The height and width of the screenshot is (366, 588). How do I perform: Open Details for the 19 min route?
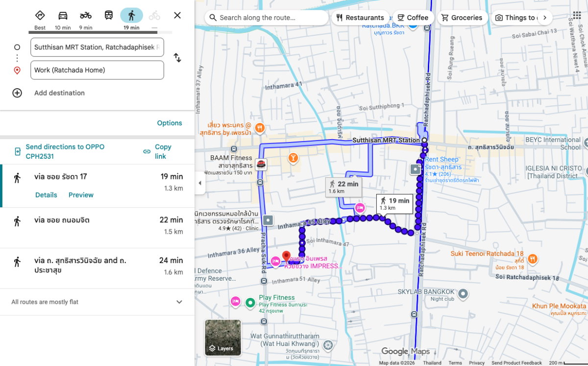pos(46,195)
